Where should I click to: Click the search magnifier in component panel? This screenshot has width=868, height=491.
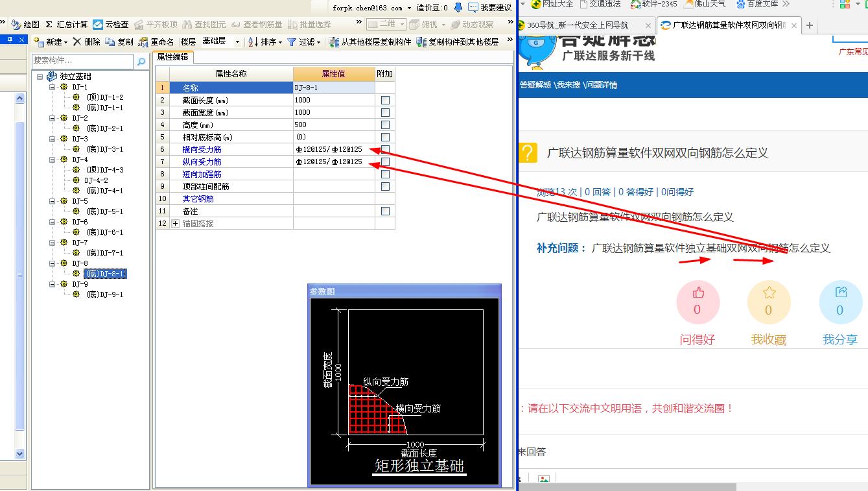point(141,60)
